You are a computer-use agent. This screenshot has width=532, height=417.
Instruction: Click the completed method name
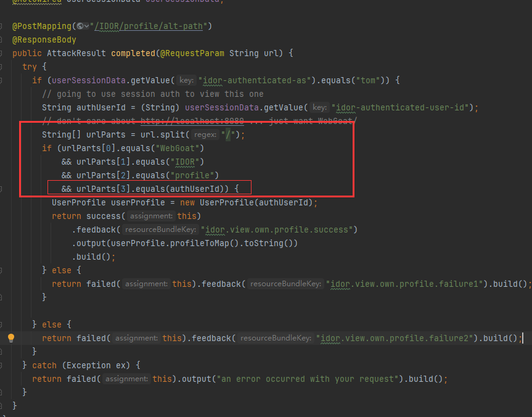tap(133, 53)
